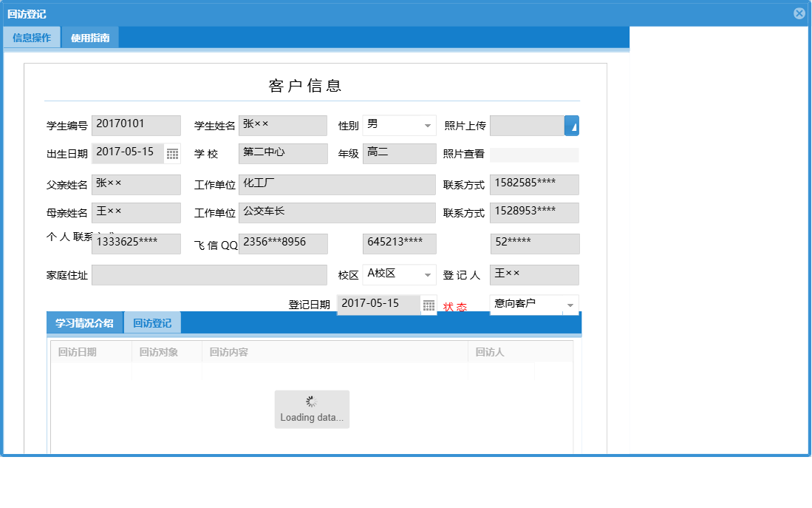
Task: Select the 信息操作 tab
Action: (31, 36)
